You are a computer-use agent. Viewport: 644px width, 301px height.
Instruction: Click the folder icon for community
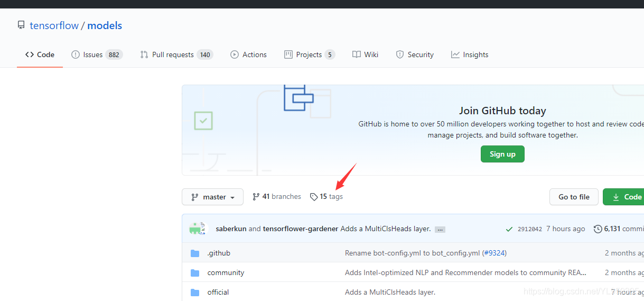point(195,273)
